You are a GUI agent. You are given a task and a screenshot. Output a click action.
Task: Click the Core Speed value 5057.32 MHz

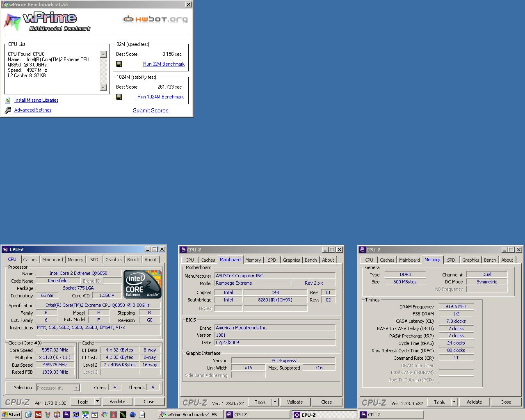(55, 350)
